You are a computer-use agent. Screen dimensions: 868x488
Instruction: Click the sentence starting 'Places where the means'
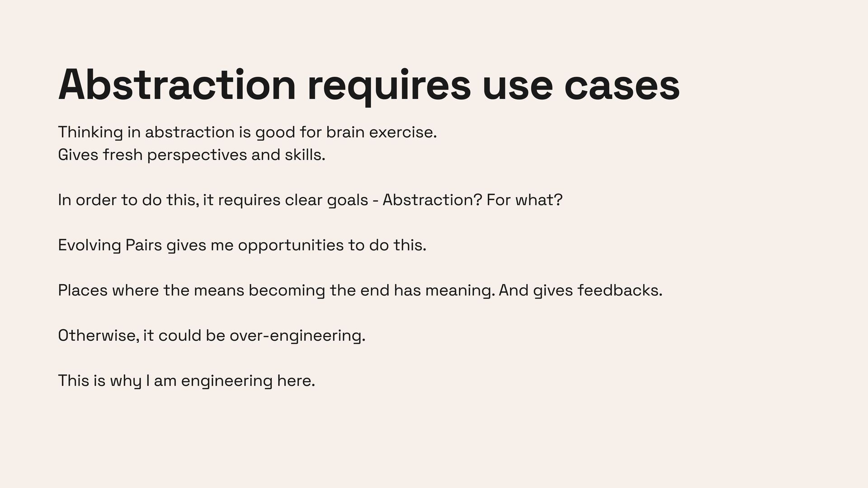(x=360, y=291)
